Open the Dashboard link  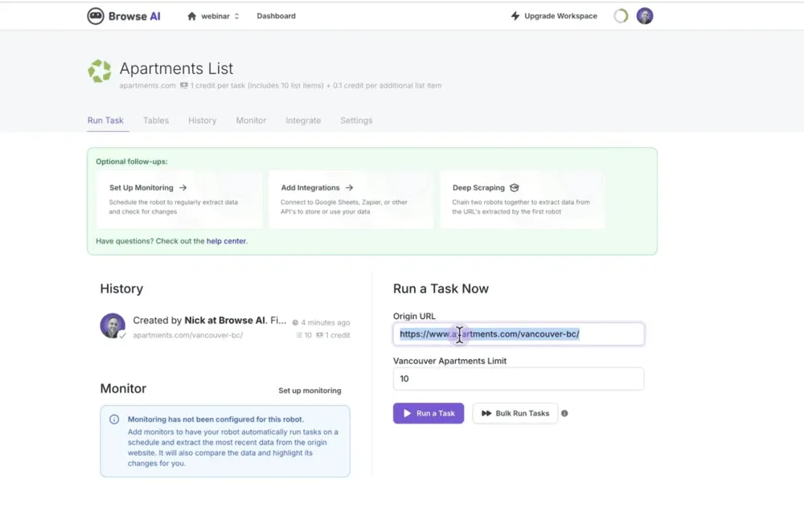(276, 16)
